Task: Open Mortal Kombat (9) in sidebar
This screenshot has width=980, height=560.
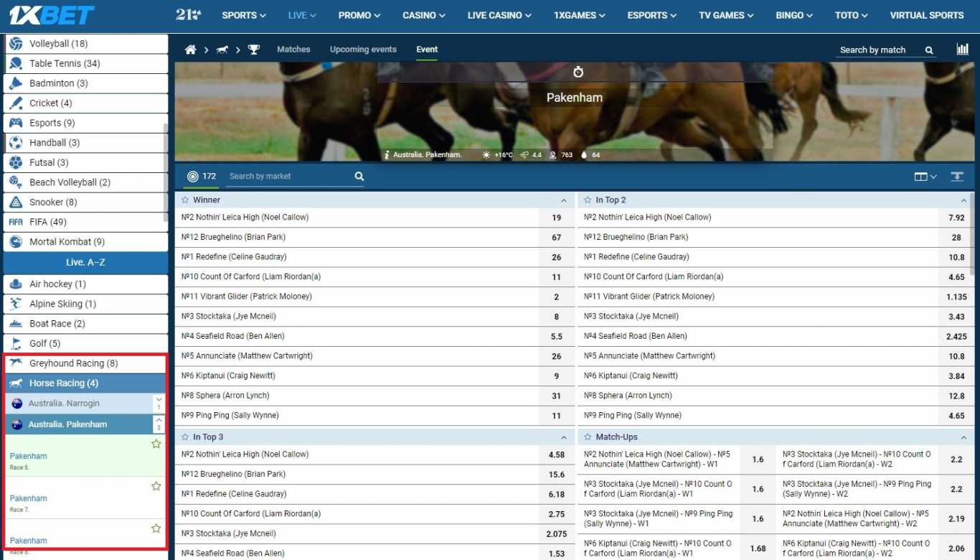Action: [x=85, y=242]
